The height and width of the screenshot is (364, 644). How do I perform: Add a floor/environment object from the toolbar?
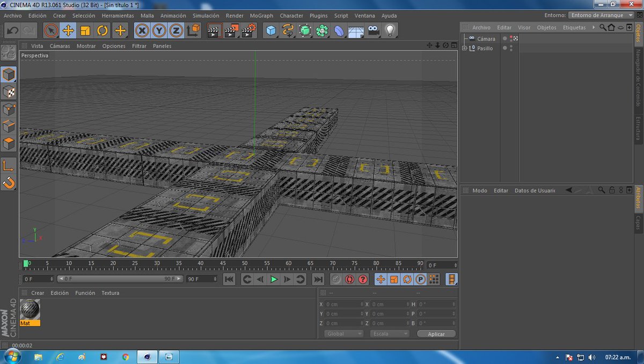tap(356, 31)
